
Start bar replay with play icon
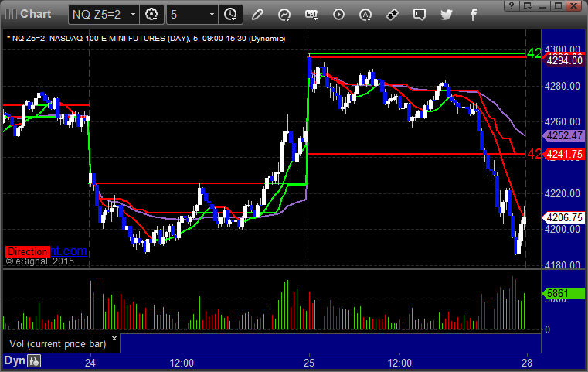[338, 14]
